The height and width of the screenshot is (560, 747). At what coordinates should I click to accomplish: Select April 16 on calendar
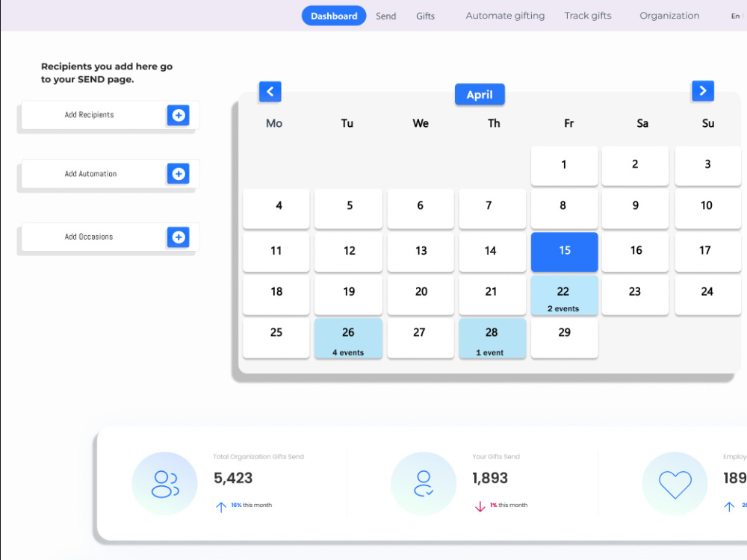tap(635, 252)
